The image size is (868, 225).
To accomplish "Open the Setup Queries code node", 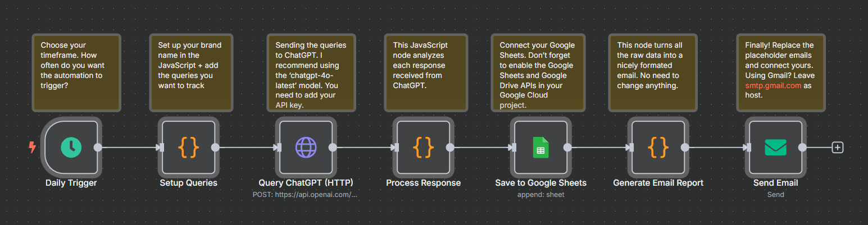I will click(189, 148).
